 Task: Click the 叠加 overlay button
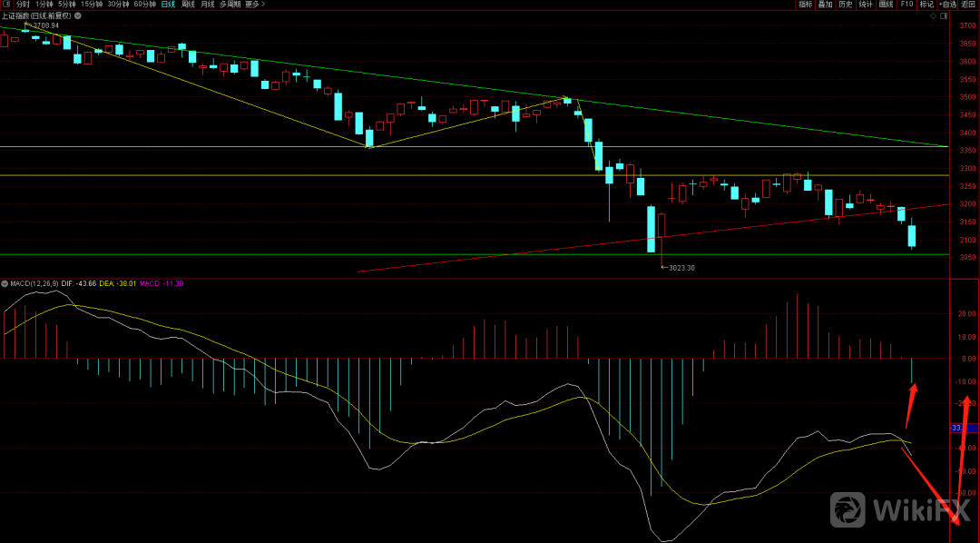click(825, 5)
